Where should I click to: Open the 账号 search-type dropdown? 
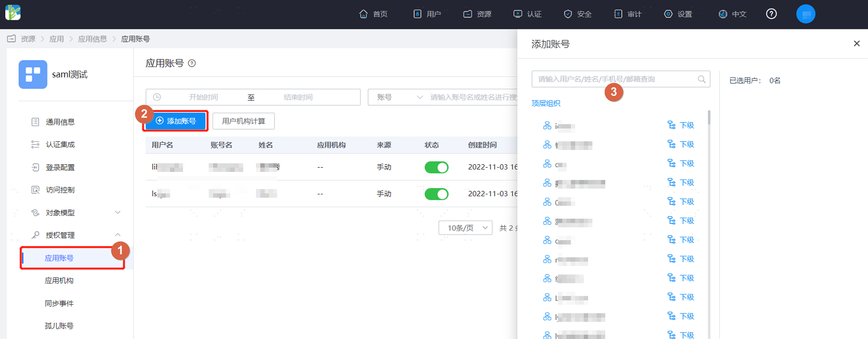click(399, 97)
